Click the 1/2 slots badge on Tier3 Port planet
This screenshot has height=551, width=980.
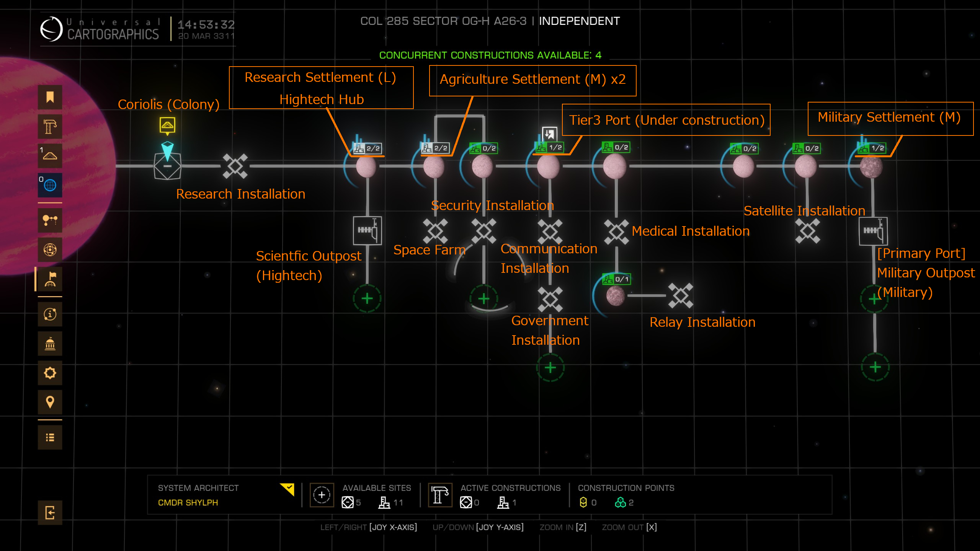549,147
